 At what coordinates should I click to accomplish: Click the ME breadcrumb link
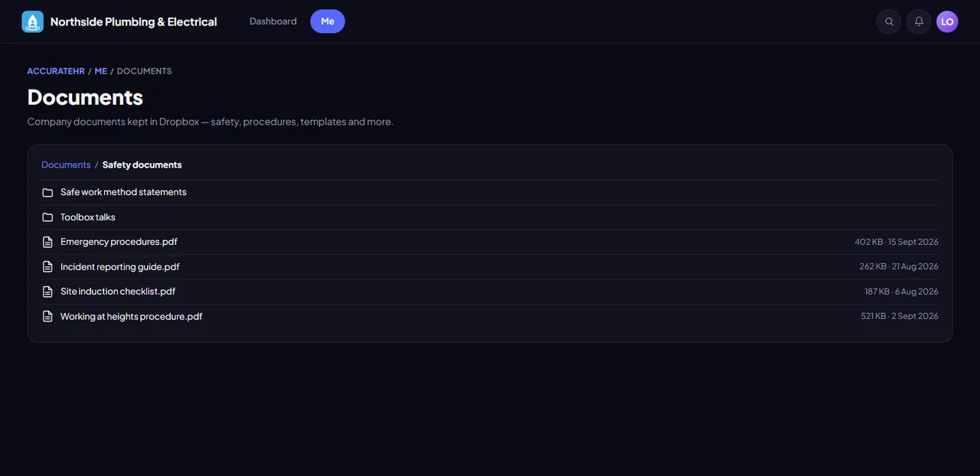coord(101,71)
